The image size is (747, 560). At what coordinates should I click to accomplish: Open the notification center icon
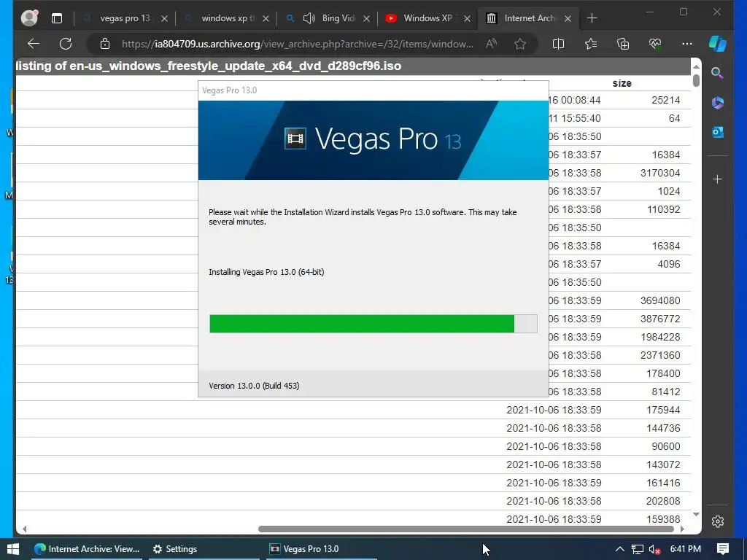(x=723, y=549)
